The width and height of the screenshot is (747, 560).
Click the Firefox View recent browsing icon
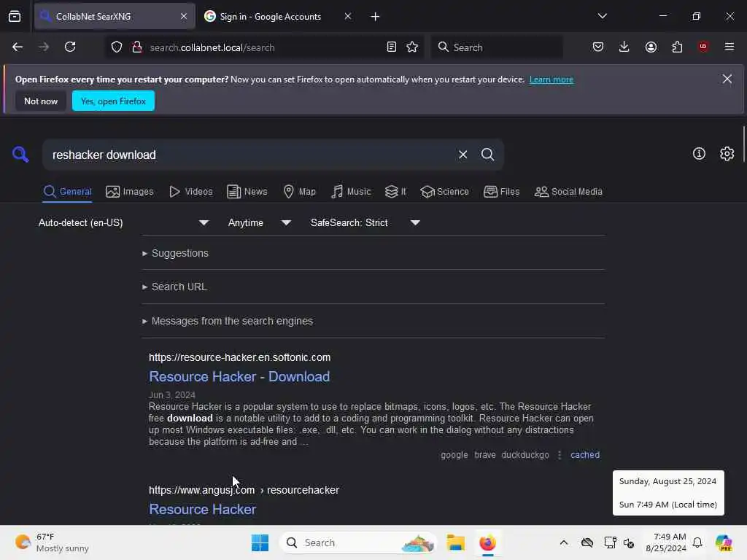click(15, 17)
